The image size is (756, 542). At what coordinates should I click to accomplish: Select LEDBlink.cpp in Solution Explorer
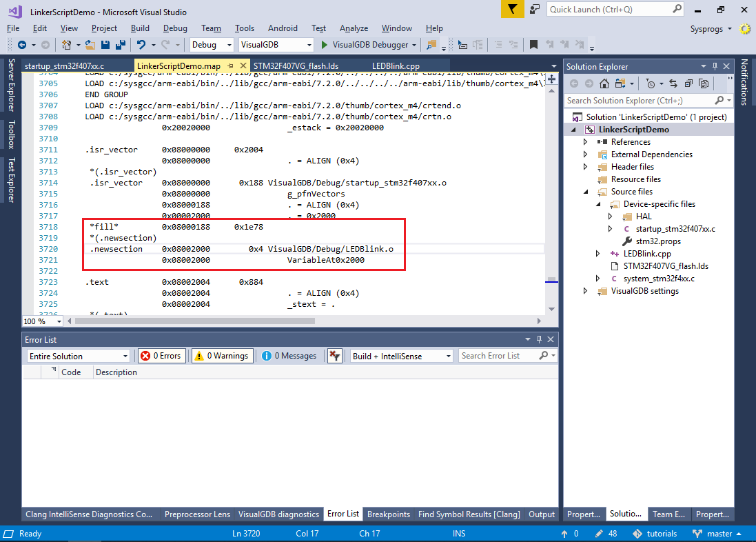(646, 254)
